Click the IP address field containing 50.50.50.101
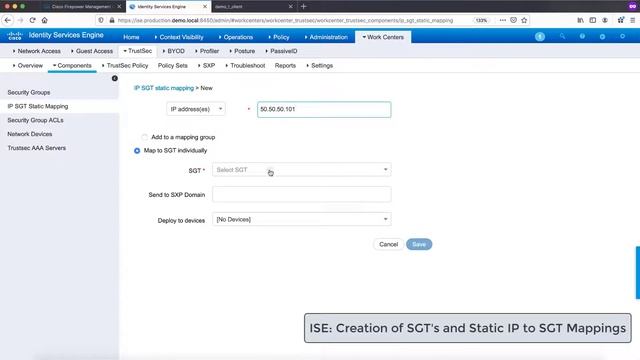This screenshot has width=640, height=360. click(x=324, y=109)
